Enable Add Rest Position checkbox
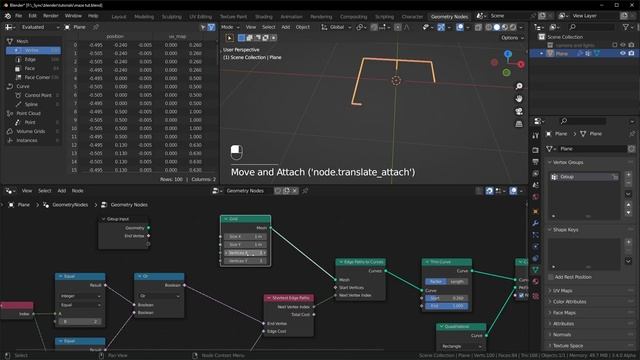 click(551, 277)
